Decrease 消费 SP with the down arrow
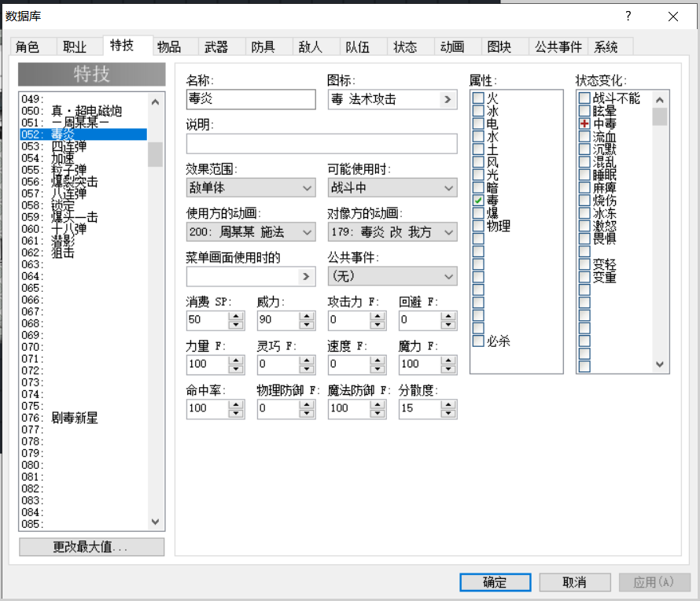 tap(236, 325)
